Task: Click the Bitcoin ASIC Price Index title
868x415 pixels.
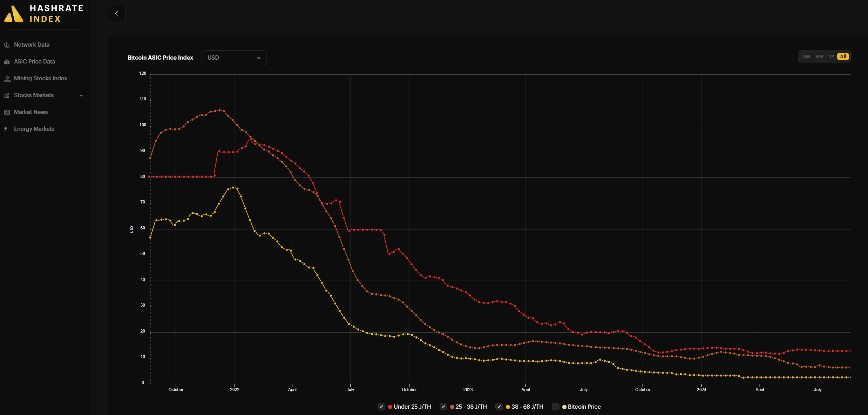Action: [160, 58]
